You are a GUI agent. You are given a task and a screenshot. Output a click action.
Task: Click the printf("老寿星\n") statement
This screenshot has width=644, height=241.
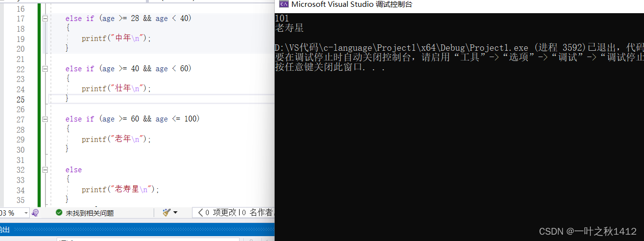[x=121, y=190]
